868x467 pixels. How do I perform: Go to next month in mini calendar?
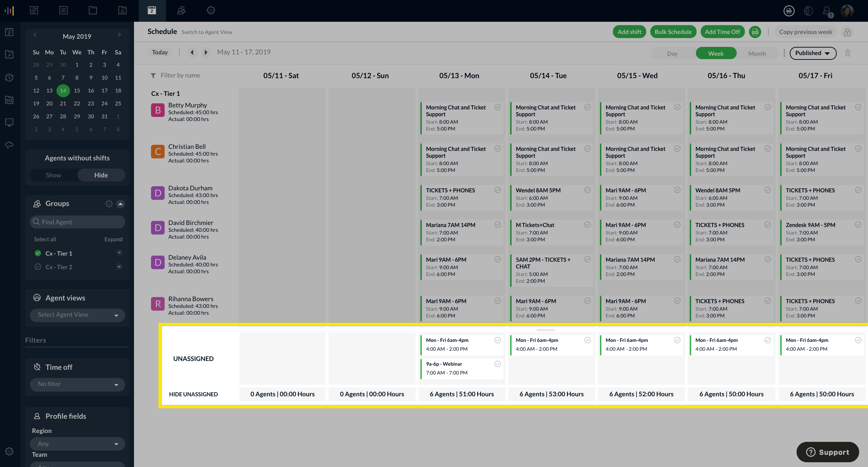[120, 35]
